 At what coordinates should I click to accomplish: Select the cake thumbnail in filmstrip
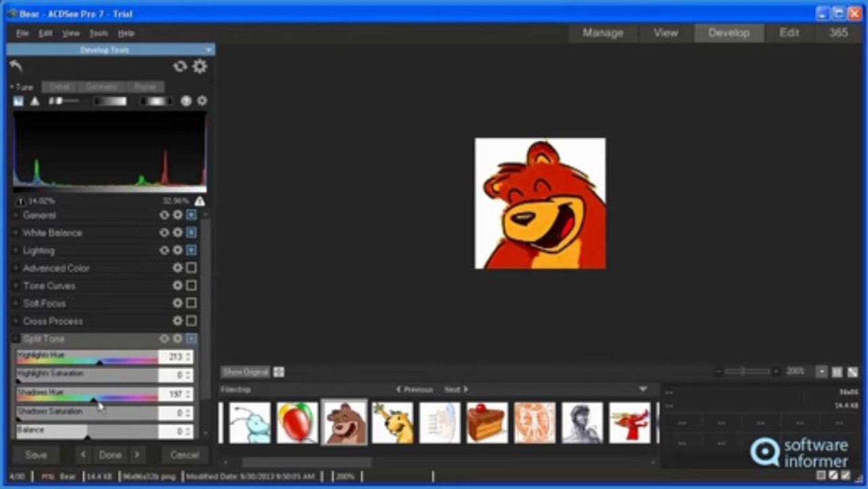[487, 422]
